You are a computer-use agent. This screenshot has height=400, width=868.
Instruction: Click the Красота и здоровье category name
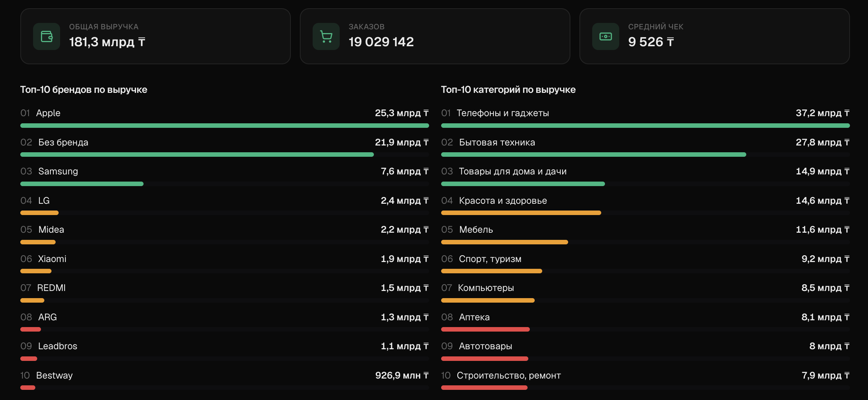(x=503, y=200)
